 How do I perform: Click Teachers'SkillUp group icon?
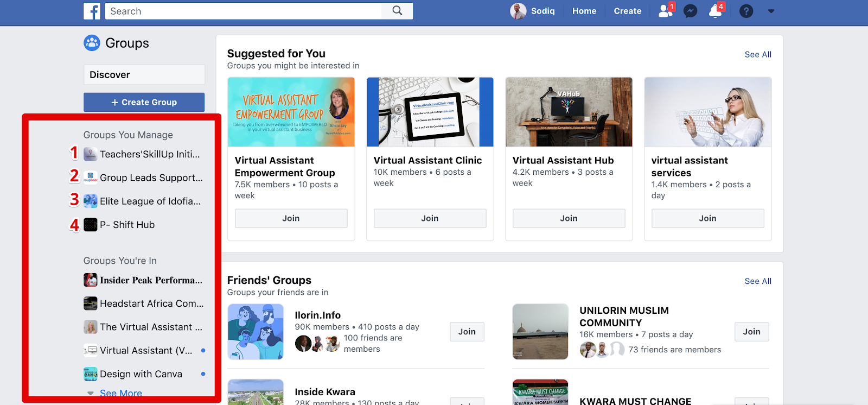91,154
